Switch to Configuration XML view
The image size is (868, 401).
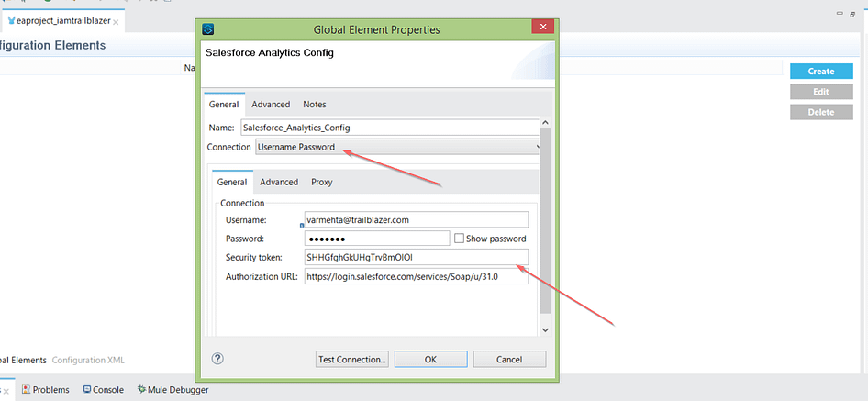pyautogui.click(x=88, y=360)
